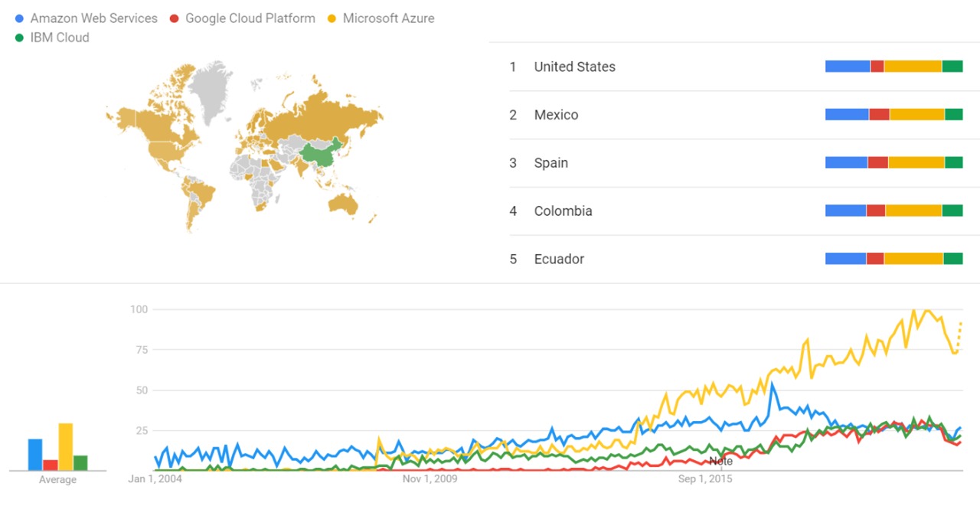The image size is (980, 506).
Task: Select Spain in the region ranking
Action: [x=551, y=163]
